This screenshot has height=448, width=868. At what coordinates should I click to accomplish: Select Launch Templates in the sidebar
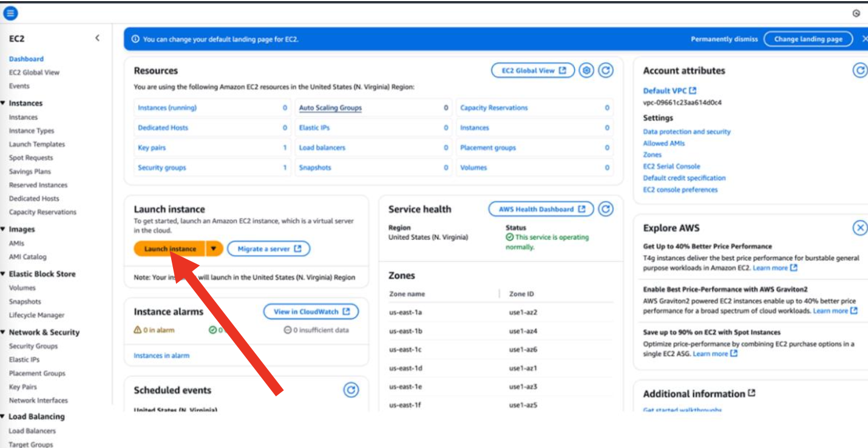[x=36, y=144]
